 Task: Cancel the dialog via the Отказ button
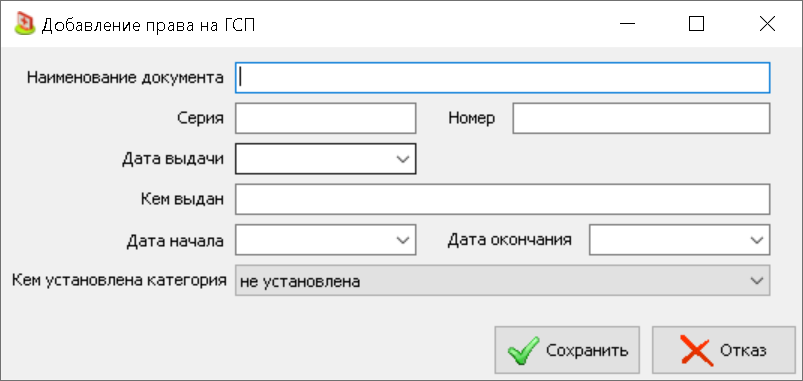(x=724, y=350)
